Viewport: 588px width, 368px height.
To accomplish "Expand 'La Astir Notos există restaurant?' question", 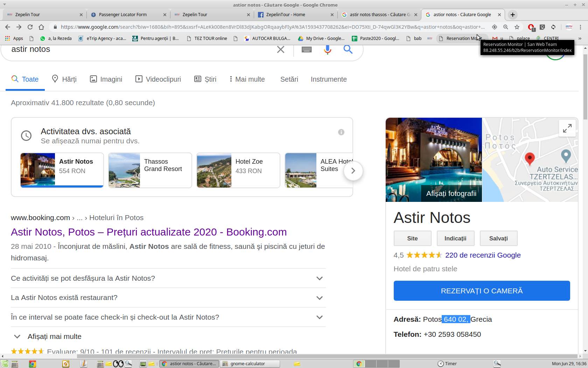I will pos(168,298).
